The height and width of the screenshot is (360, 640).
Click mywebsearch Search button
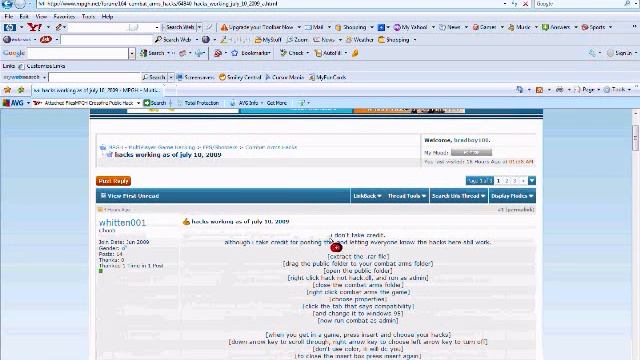(x=154, y=77)
